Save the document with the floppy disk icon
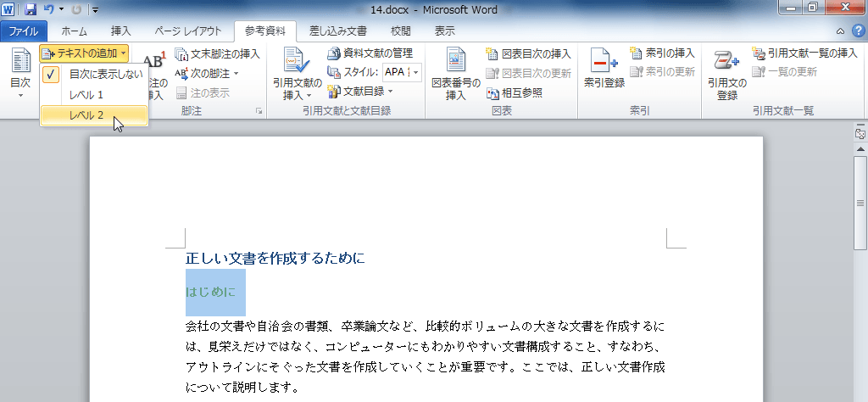 click(x=31, y=9)
